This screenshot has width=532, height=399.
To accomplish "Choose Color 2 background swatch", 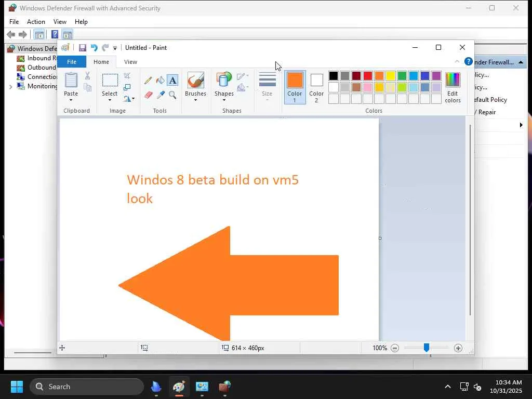I will [316, 87].
